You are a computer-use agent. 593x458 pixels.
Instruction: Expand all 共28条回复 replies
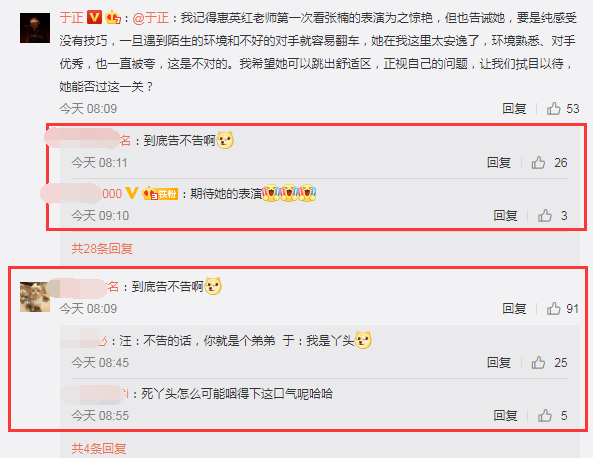click(x=102, y=248)
